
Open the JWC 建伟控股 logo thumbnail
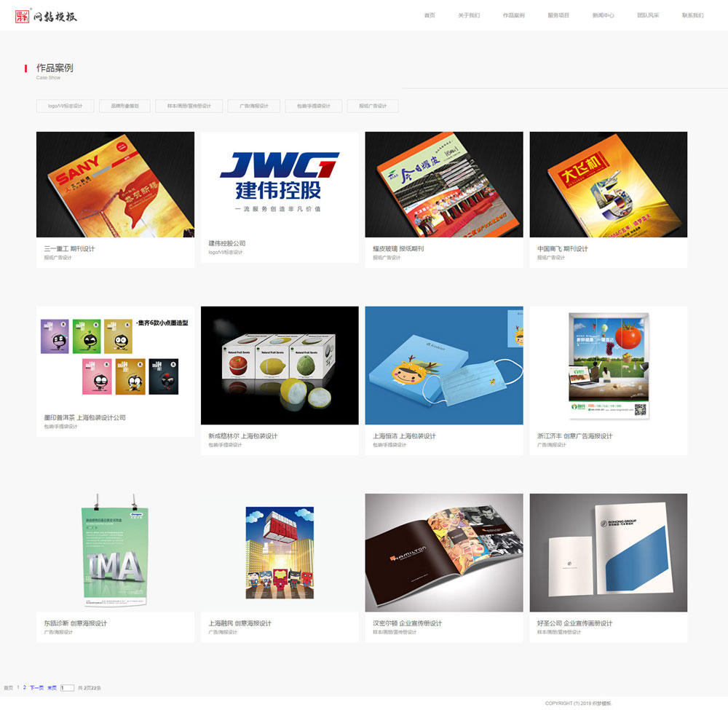[x=280, y=182]
